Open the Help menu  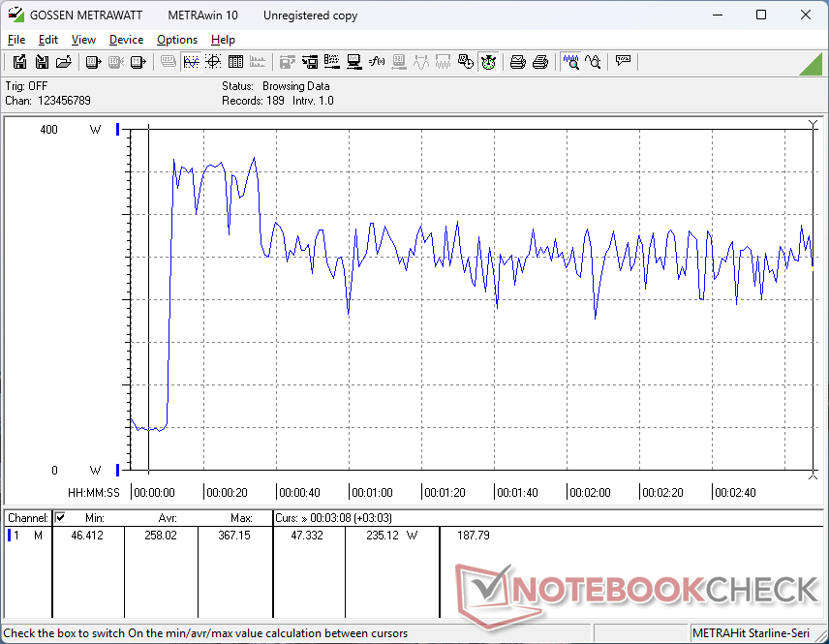pos(223,40)
